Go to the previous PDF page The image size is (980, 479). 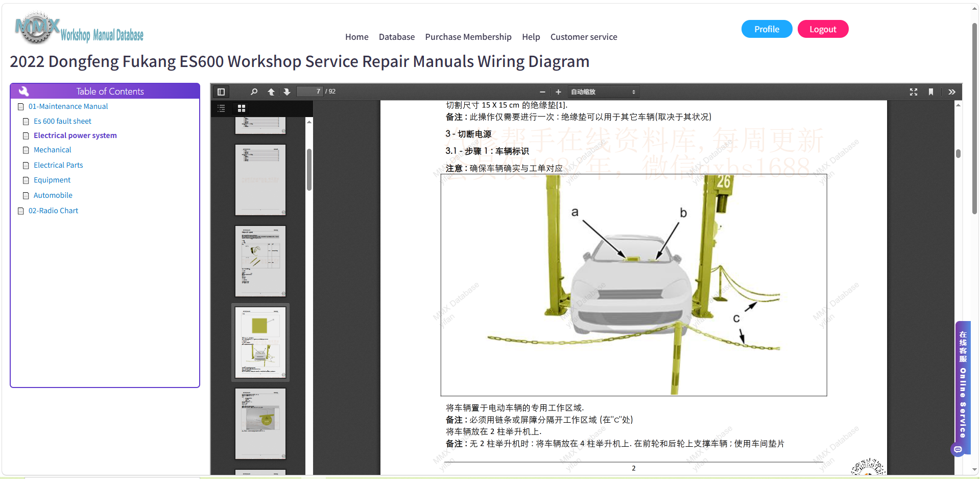pyautogui.click(x=271, y=92)
